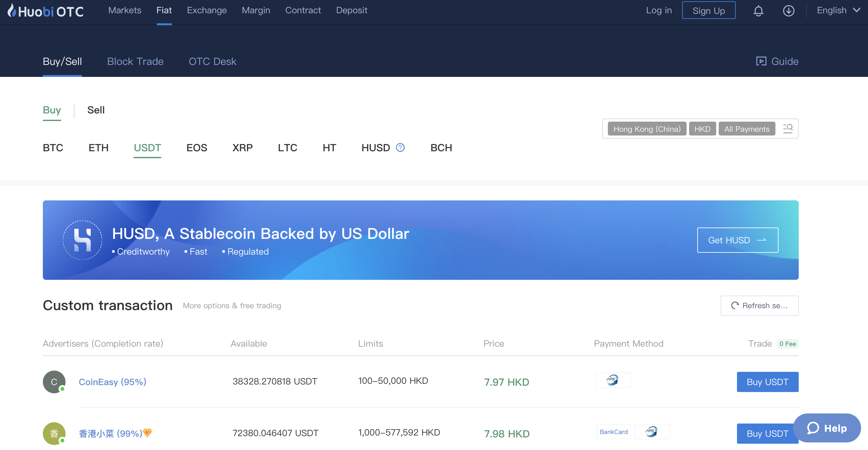Open the Contract menu item
Image resolution: width=868 pixels, height=450 pixels.
pyautogui.click(x=303, y=10)
